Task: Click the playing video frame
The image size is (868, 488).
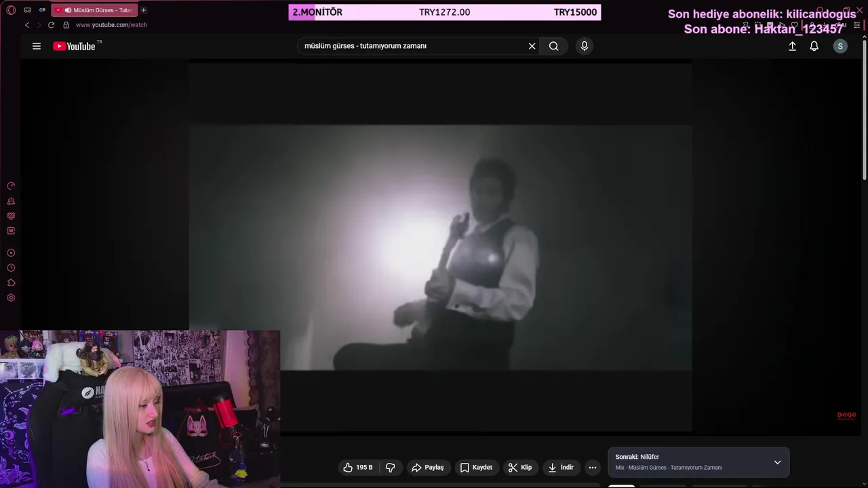Action: point(440,247)
